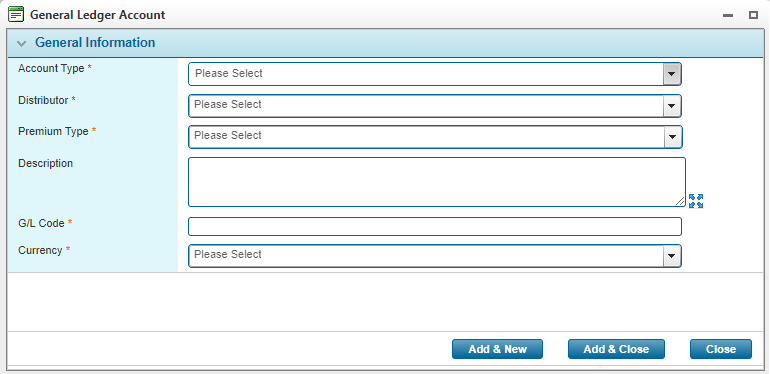Expand the Description field with the arrows icon
770x374 pixels.
click(x=696, y=201)
